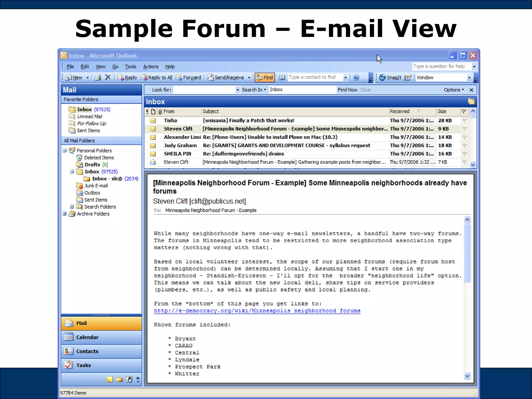Expand the Archive Folders node
Screen dimensions: 532x399
coord(64,214)
